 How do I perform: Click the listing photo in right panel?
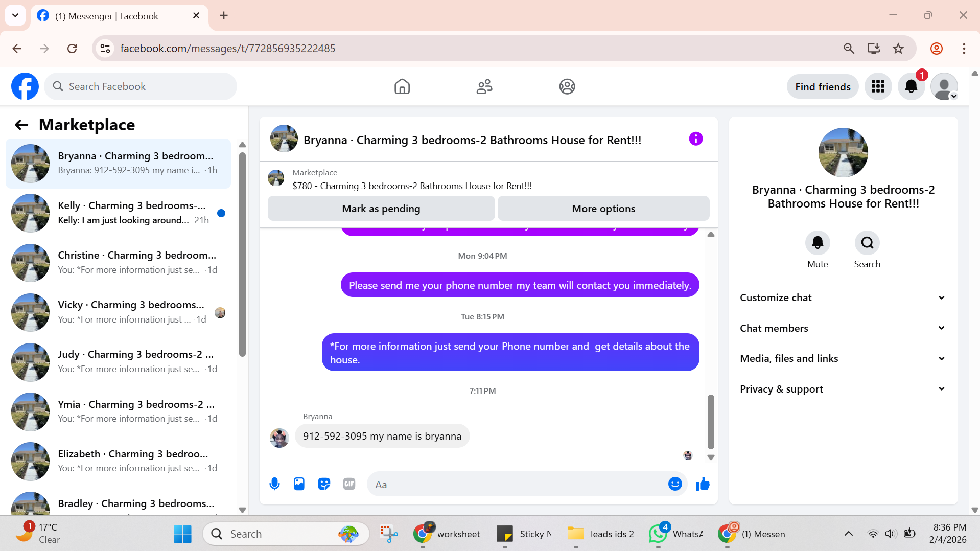tap(843, 152)
